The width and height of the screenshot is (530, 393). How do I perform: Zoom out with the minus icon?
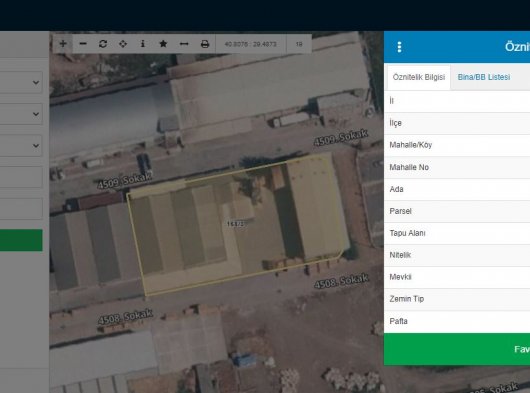83,44
